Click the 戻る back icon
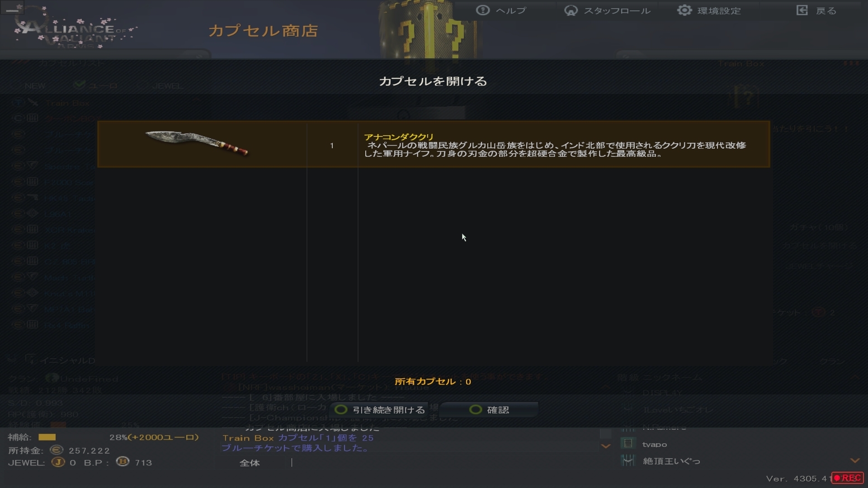 (802, 10)
